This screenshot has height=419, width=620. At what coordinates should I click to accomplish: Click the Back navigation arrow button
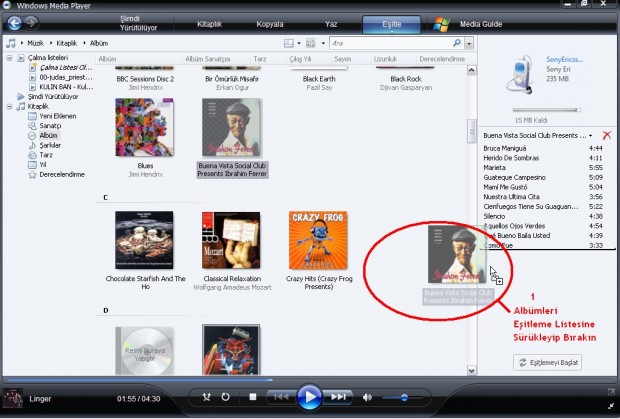coord(15,22)
